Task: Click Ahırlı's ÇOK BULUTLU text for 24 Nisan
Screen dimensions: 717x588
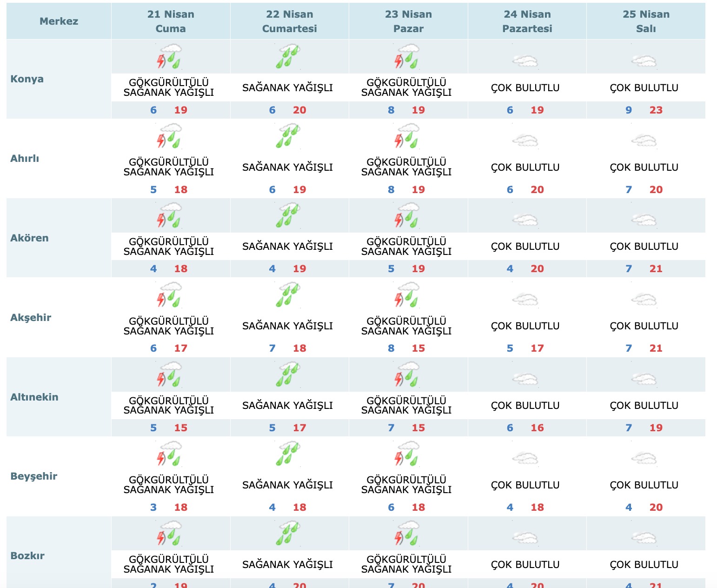Action: click(x=525, y=167)
